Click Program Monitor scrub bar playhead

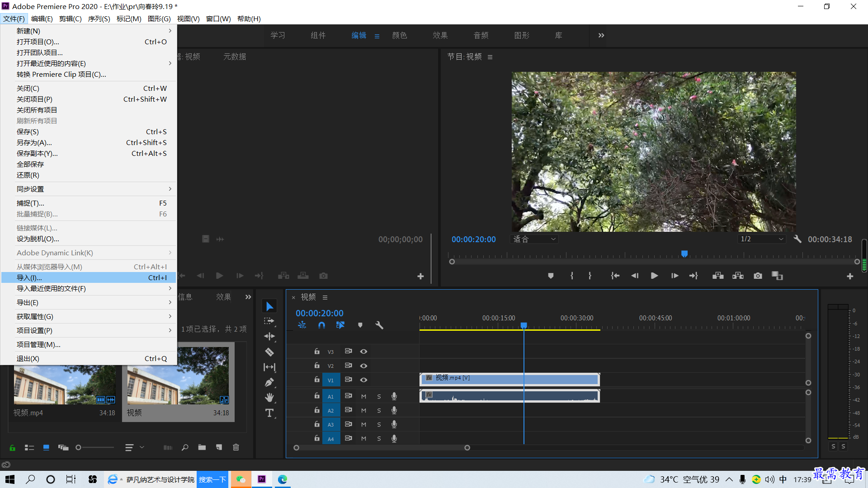click(684, 254)
